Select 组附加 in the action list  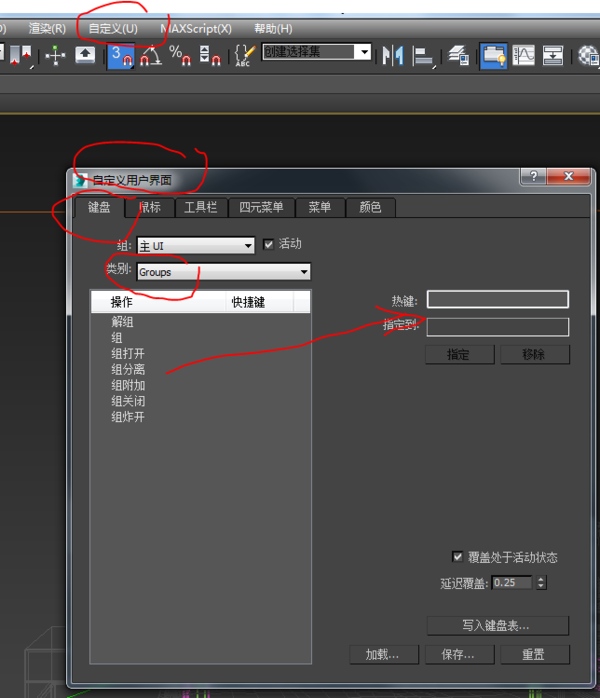pos(128,386)
